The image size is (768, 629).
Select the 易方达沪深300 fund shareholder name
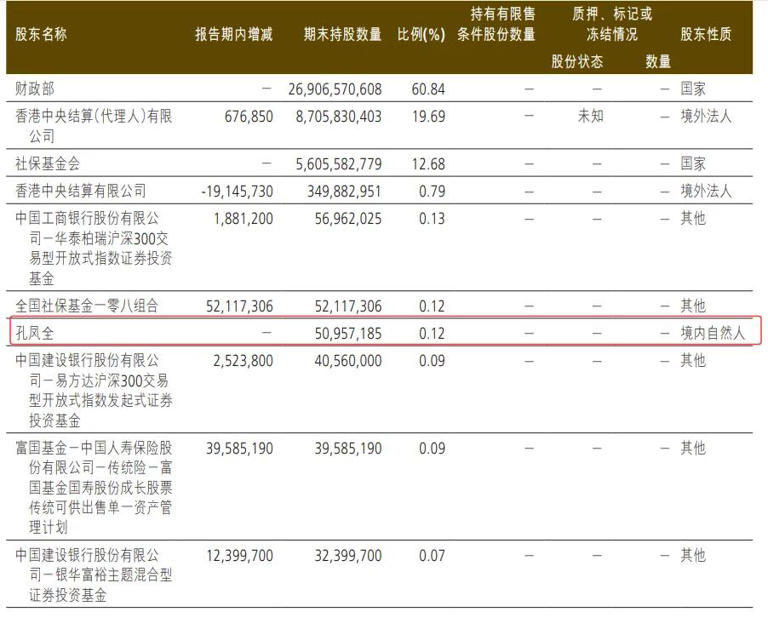point(94,390)
